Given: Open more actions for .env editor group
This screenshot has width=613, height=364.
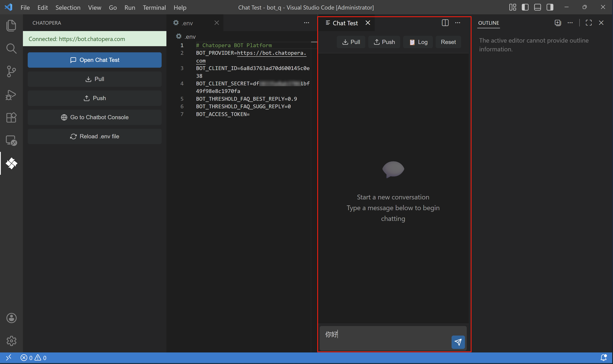Looking at the screenshot, I should [x=306, y=23].
